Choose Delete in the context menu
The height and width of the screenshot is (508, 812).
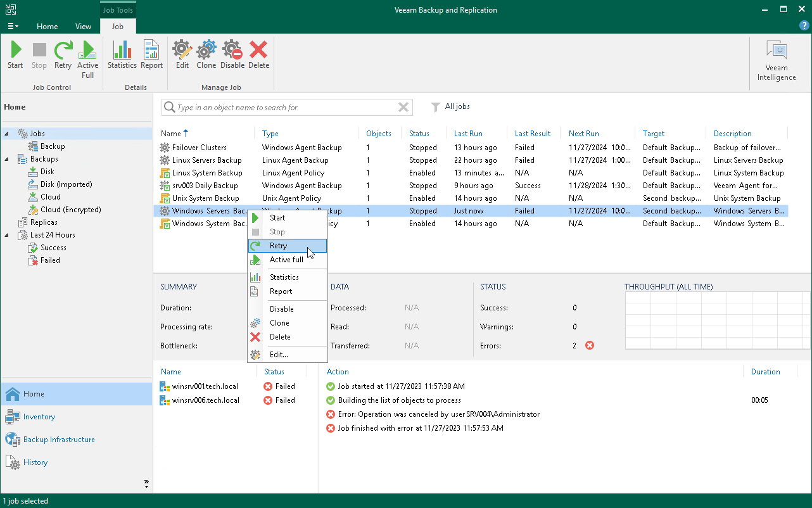[288, 337]
